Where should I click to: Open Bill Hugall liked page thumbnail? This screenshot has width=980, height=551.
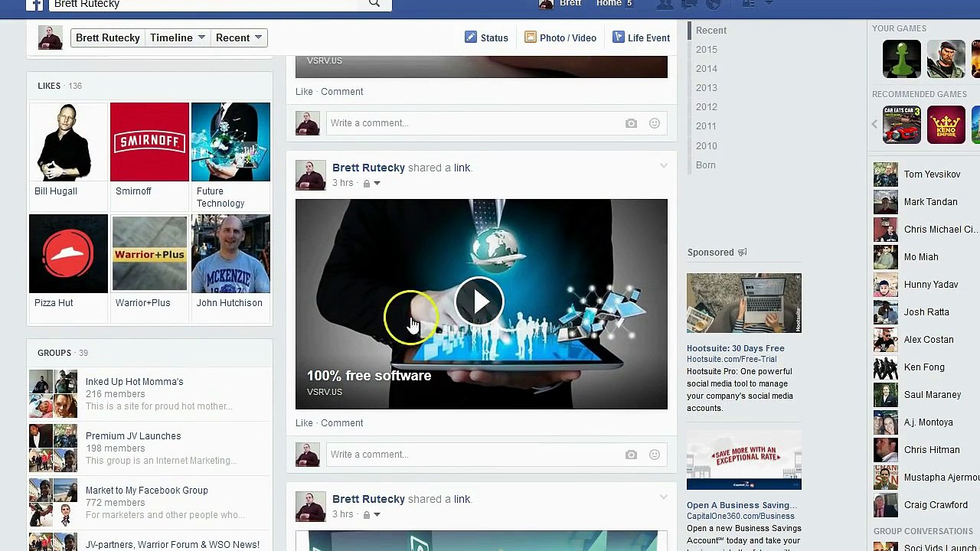click(68, 142)
